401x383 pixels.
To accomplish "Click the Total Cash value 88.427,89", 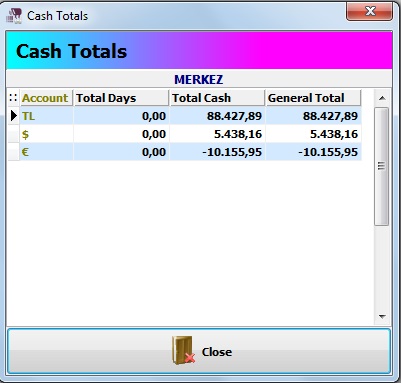I will tap(234, 116).
